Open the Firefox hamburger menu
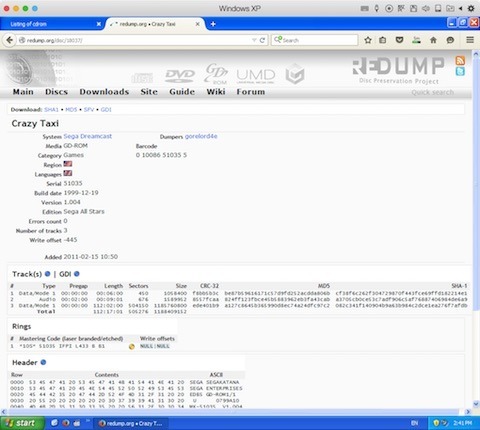 [470, 40]
